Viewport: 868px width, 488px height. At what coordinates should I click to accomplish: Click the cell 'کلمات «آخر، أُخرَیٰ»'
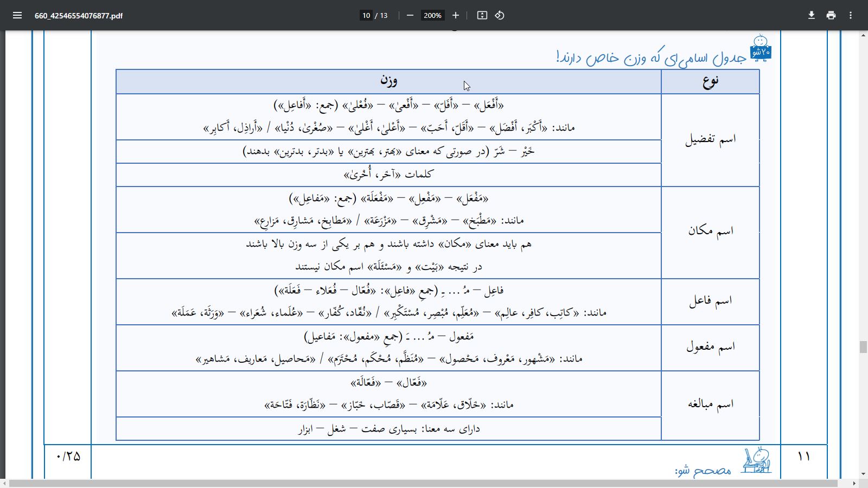tap(388, 175)
